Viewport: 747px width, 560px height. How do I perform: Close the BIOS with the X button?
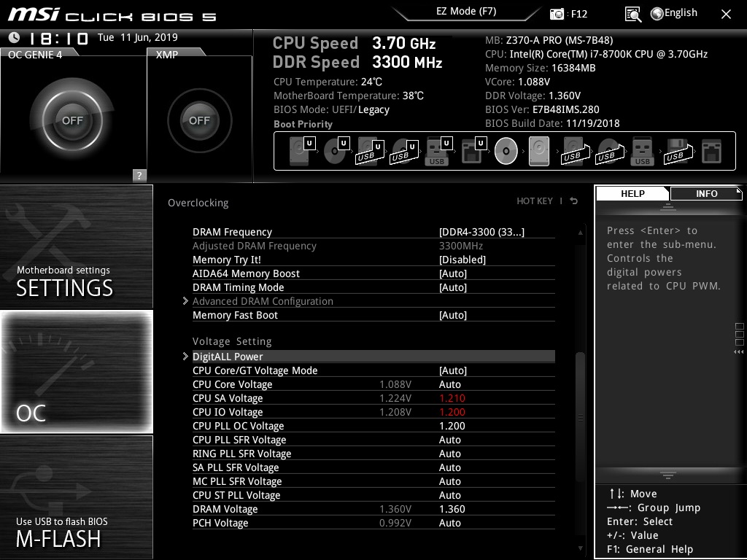tap(726, 15)
